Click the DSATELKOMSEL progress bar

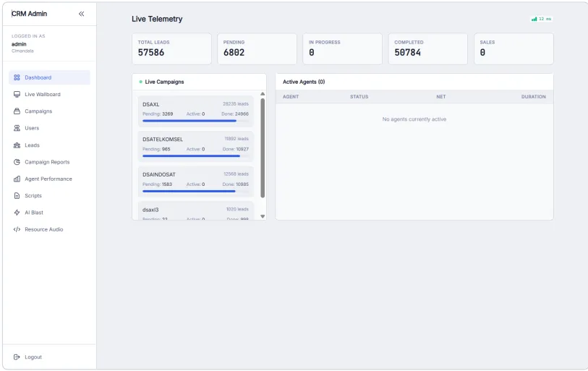tap(195, 156)
